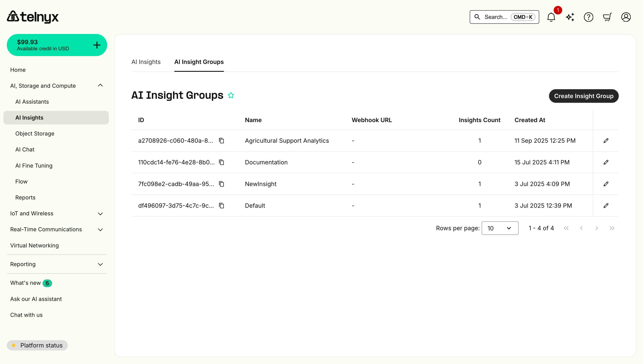The width and height of the screenshot is (643, 364).
Task: Select AI Fine Tuning in the sidebar
Action: click(x=34, y=165)
